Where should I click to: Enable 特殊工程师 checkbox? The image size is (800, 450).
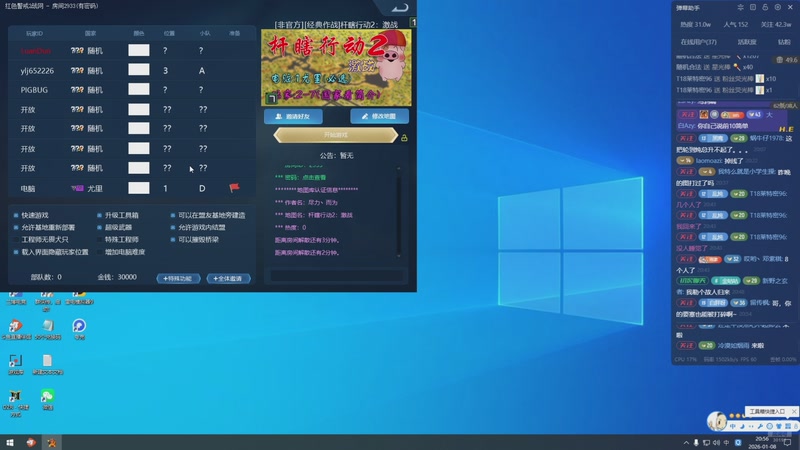(99, 239)
